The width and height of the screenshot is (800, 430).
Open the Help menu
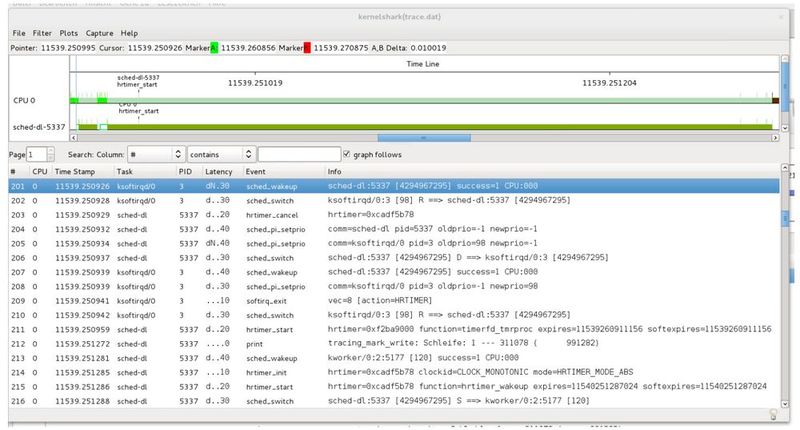(130, 33)
